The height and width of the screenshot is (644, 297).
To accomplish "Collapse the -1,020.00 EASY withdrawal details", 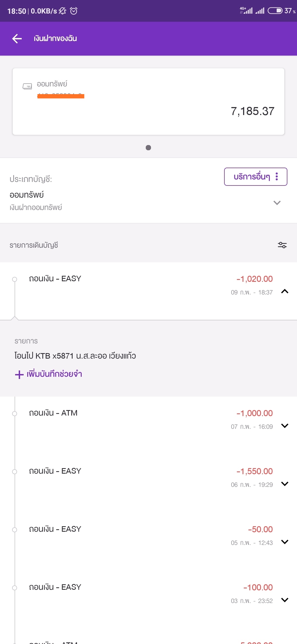I will pos(285,291).
